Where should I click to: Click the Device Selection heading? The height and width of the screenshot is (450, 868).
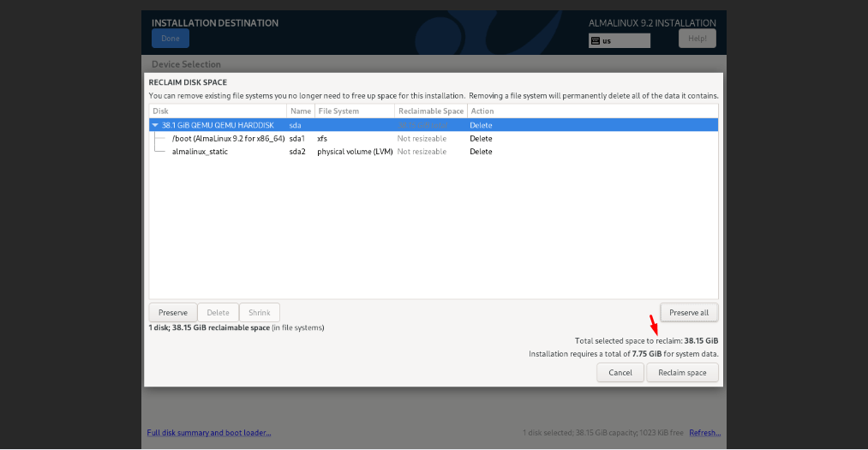tap(186, 64)
